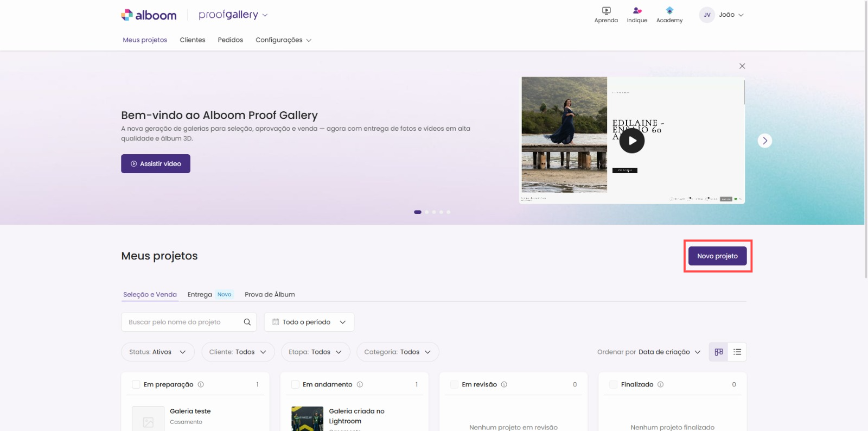Open Galeria teste placeholder thumbnail

[148, 419]
